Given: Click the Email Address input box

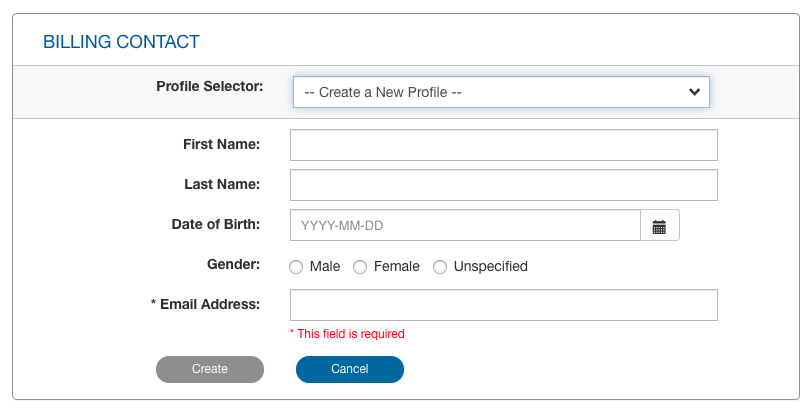Looking at the screenshot, I should pos(503,305).
